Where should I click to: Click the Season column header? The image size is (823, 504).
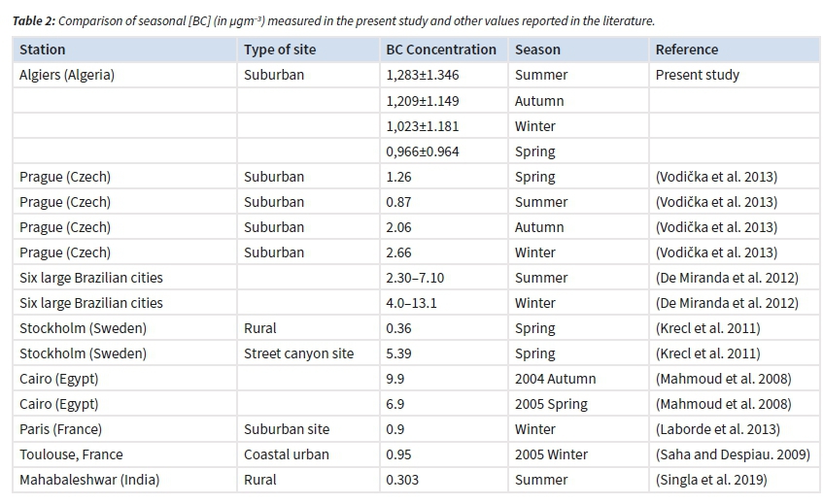click(x=537, y=50)
